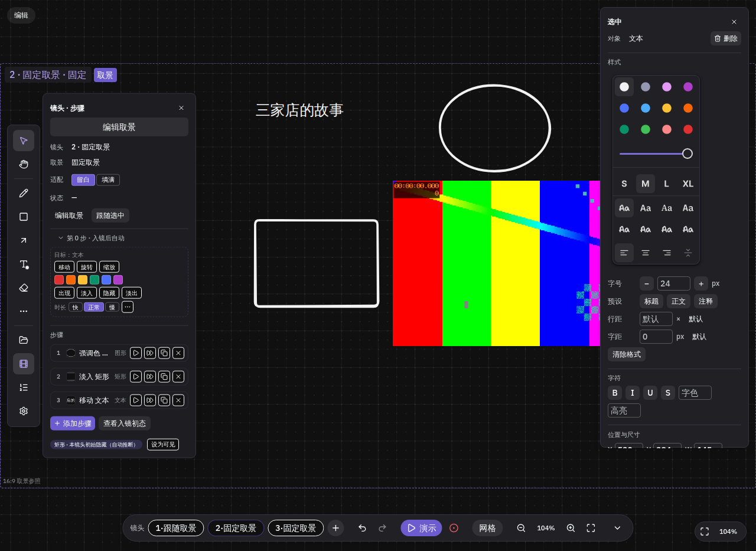Select the text tool

click(x=24, y=264)
